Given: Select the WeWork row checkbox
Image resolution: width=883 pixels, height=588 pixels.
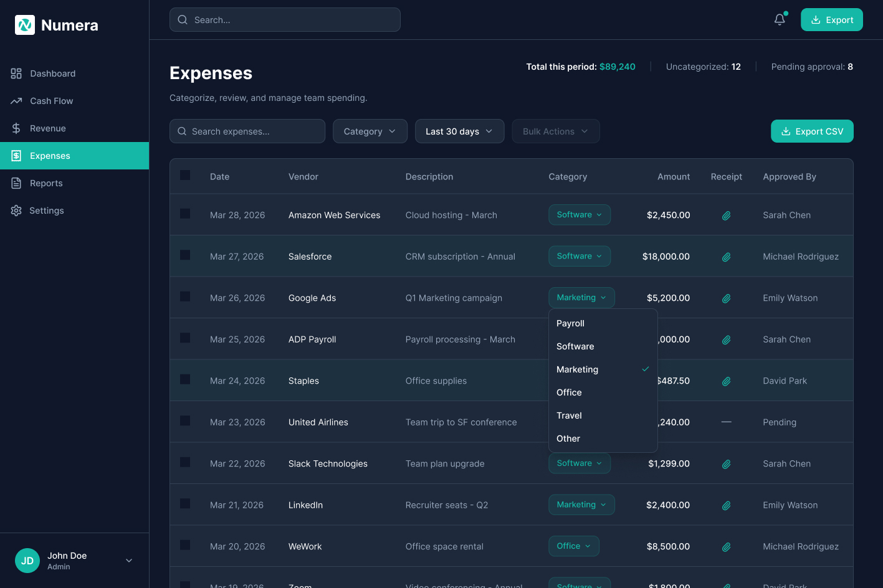Looking at the screenshot, I should coord(185,545).
